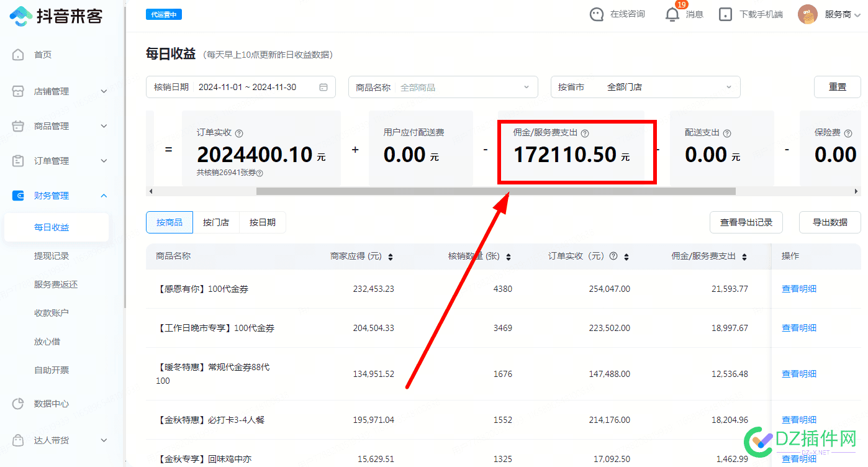Open 提现记录 in the sidebar
The image size is (868, 467).
52,256
